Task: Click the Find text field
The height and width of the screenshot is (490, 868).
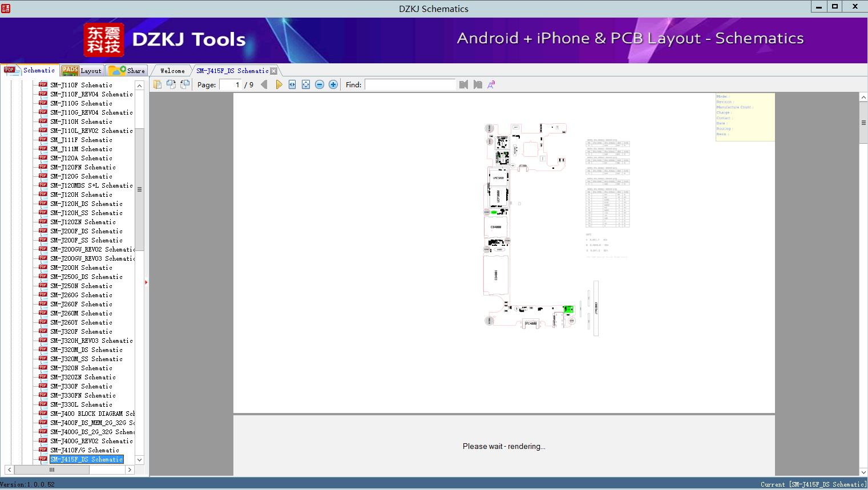Action: click(410, 84)
